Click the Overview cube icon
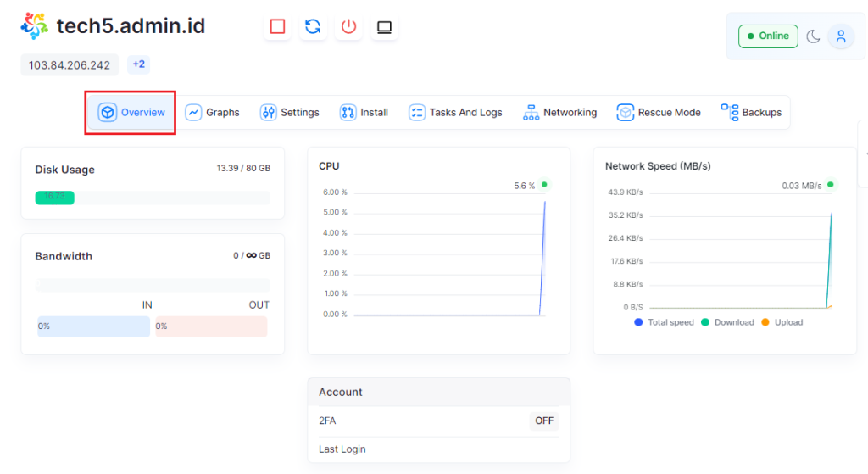The height and width of the screenshot is (474, 868). 108,113
